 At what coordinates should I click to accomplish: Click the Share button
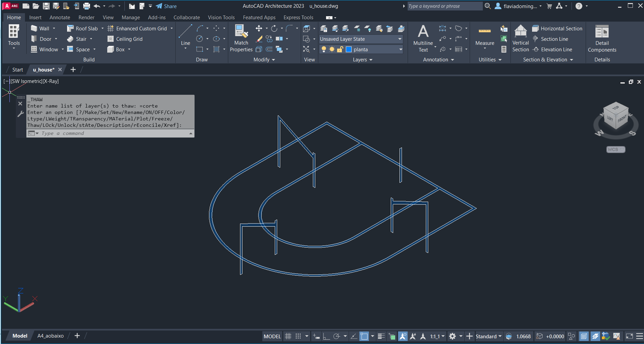pos(166,6)
